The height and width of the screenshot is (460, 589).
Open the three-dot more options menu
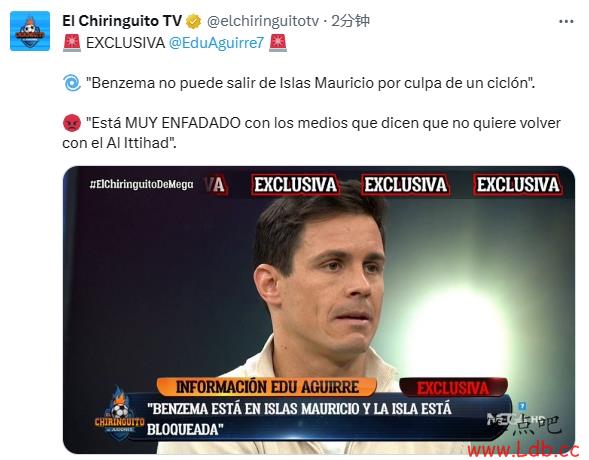(x=566, y=21)
